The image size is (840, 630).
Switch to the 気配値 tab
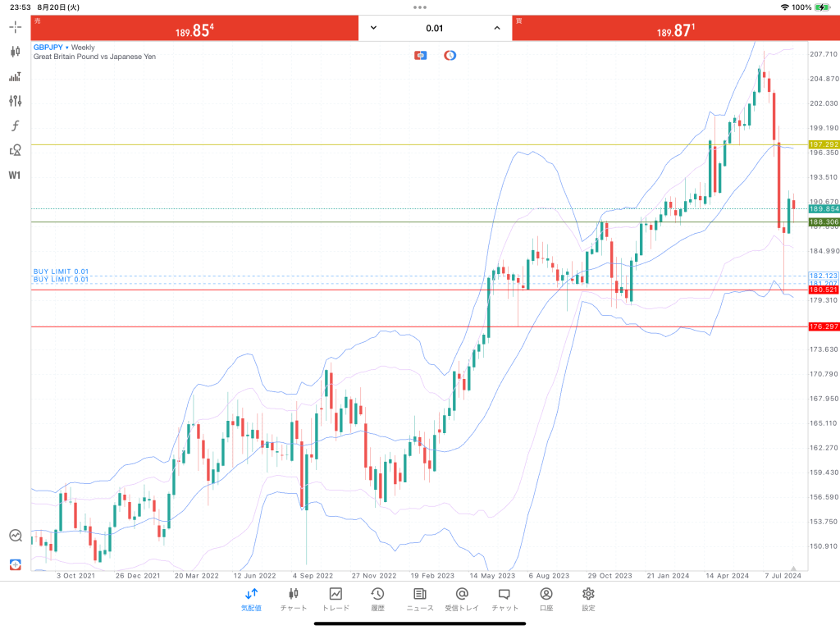(x=251, y=599)
